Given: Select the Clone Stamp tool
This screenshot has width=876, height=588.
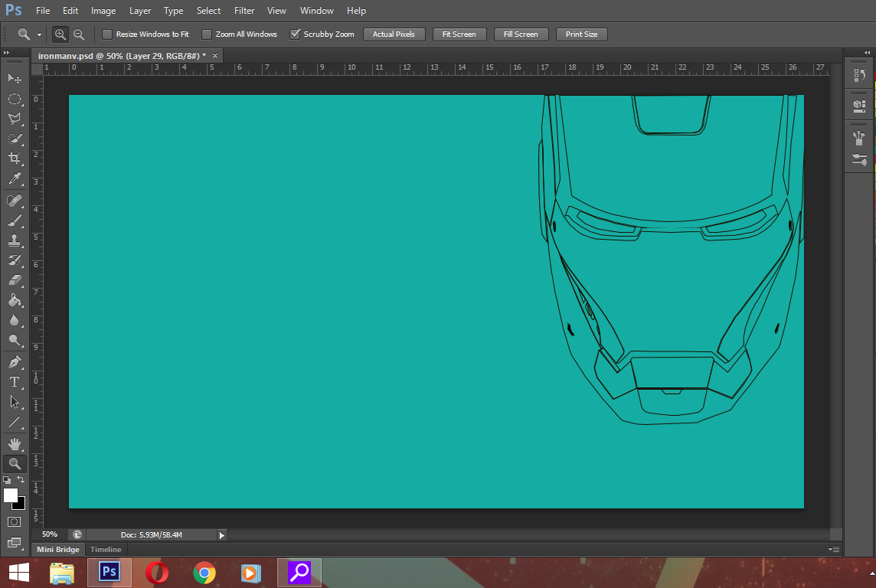Looking at the screenshot, I should point(15,240).
